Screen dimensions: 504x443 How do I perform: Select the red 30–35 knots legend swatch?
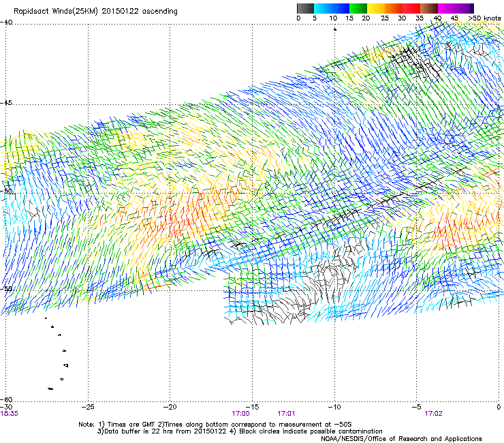point(411,8)
